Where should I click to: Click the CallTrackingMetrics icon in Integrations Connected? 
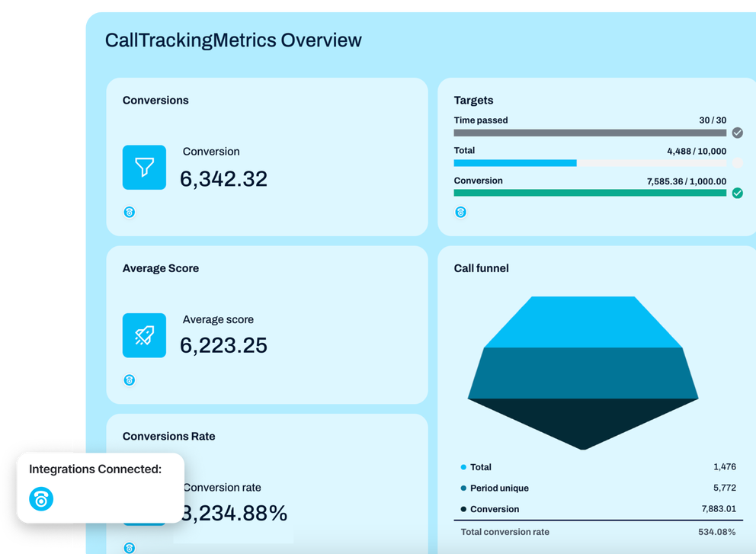41,499
